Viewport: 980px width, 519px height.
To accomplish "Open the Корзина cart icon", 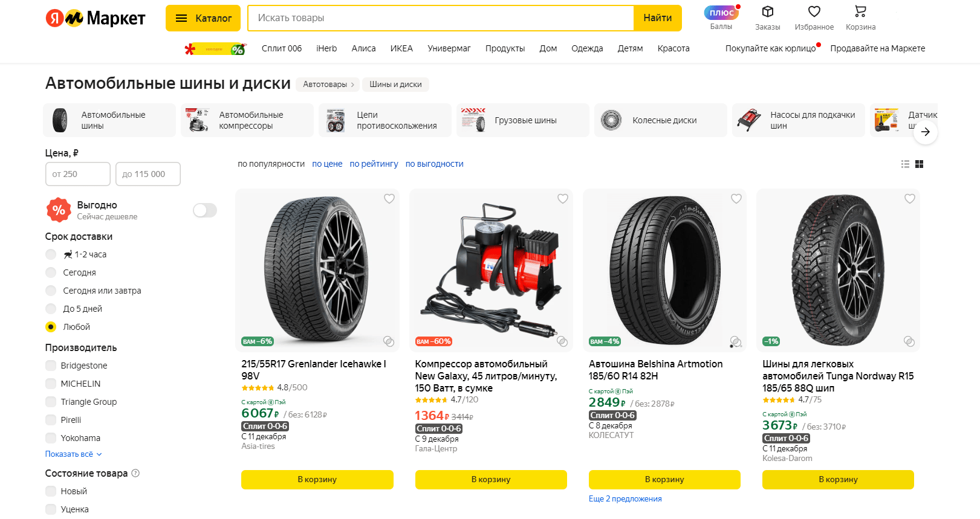I will [860, 12].
